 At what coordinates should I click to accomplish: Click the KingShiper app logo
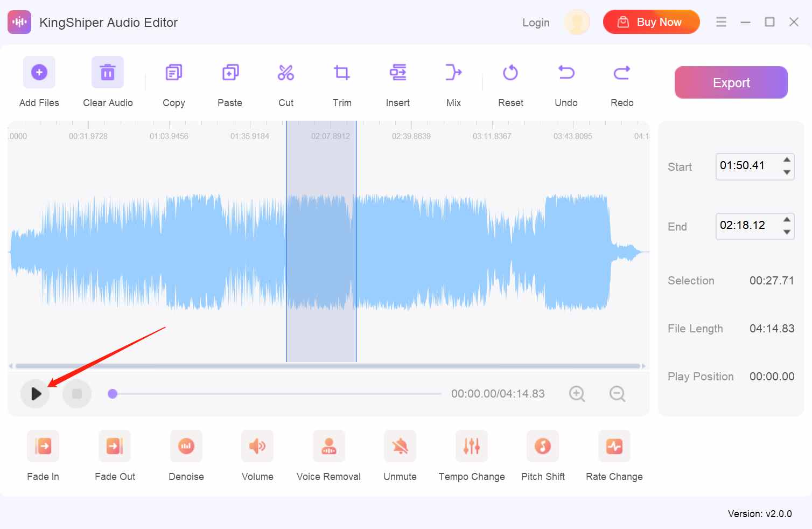19,22
